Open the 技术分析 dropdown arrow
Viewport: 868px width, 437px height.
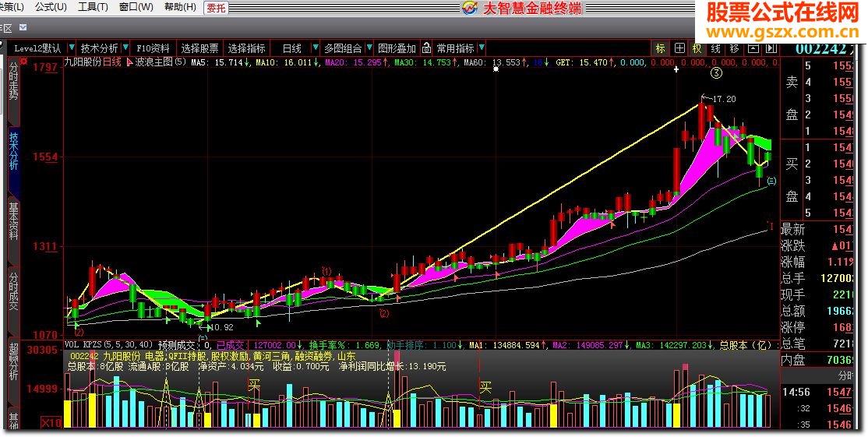pos(125,48)
